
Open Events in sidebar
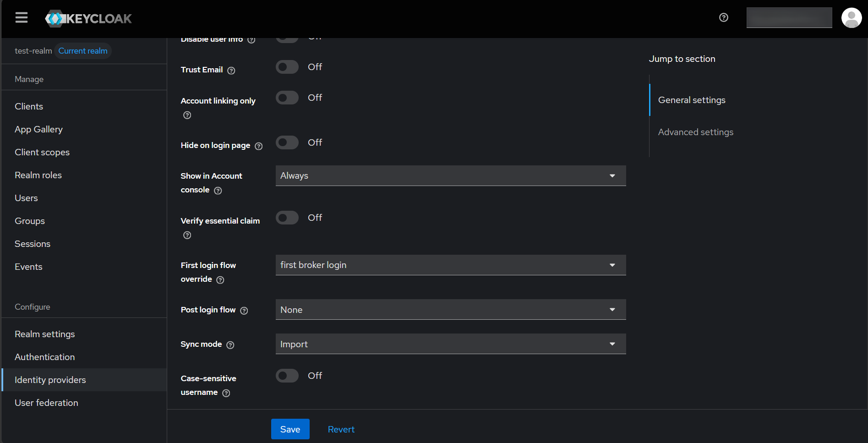[84, 267]
